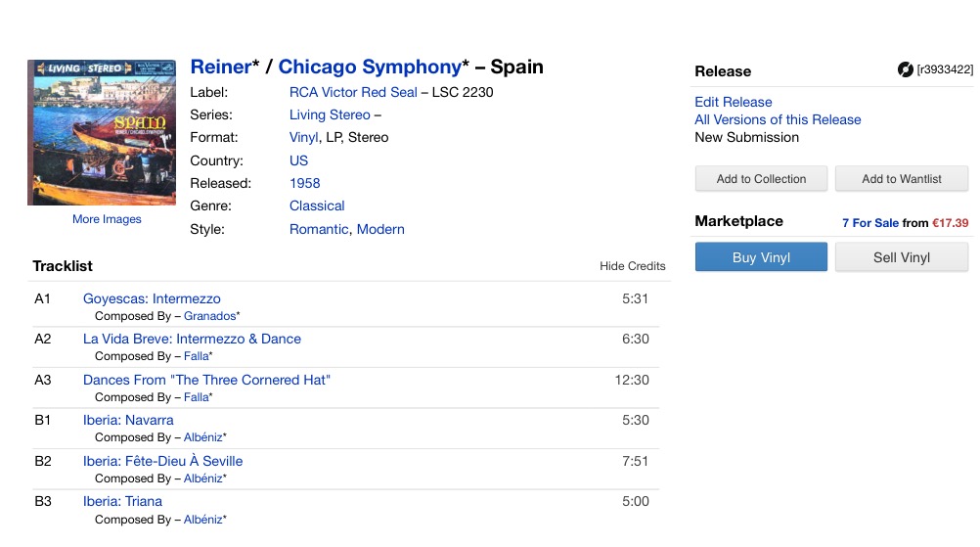View All Versions of this Release

pyautogui.click(x=778, y=119)
